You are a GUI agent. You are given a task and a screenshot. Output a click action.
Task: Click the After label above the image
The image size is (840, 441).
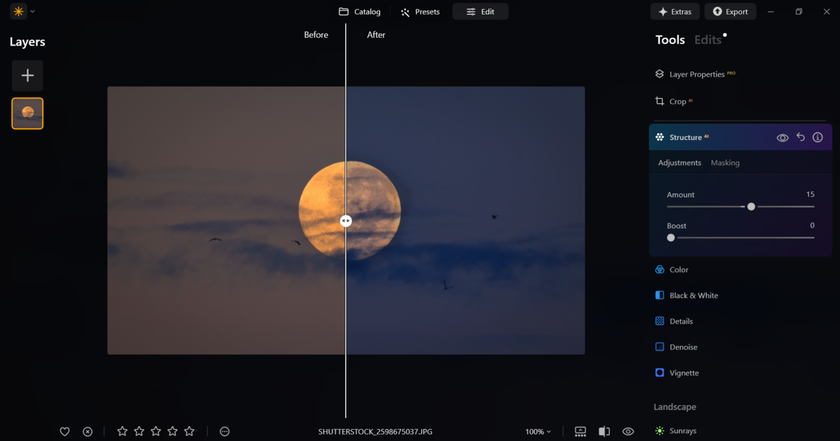pos(376,35)
